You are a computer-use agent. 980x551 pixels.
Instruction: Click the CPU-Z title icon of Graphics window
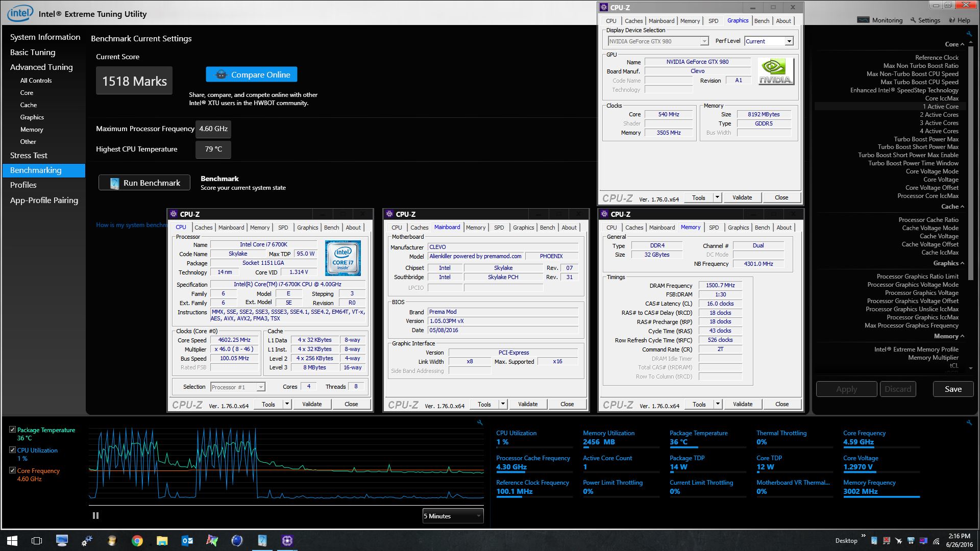tap(604, 7)
